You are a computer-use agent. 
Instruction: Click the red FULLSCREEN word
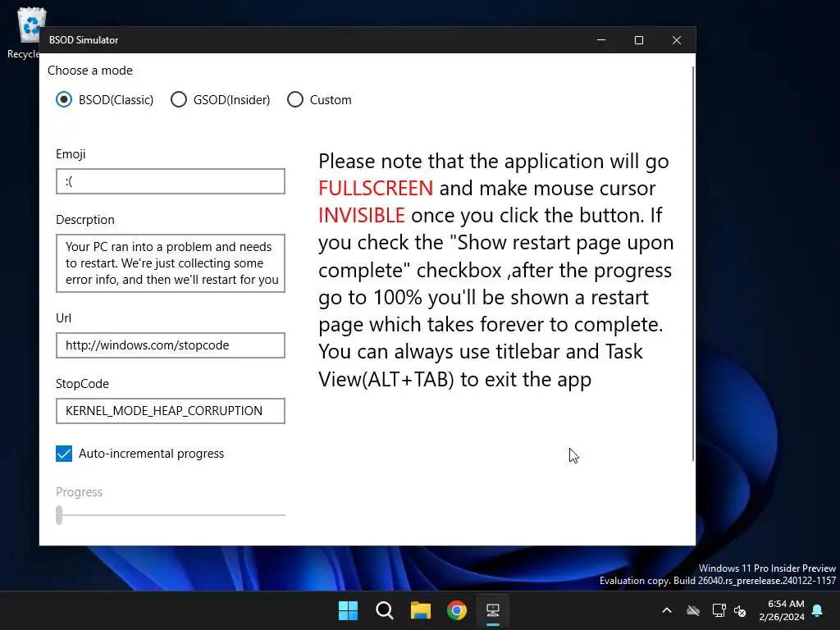[x=376, y=188]
